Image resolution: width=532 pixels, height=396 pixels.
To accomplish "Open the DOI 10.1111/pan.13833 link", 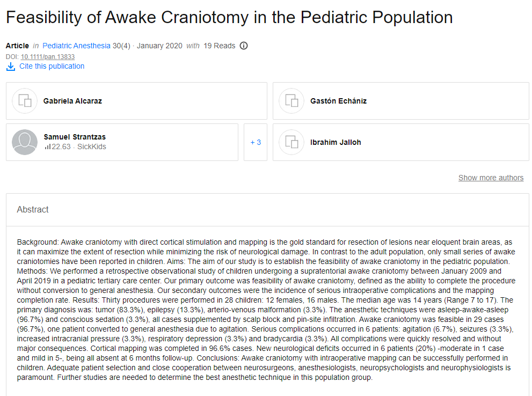I will point(48,56).
